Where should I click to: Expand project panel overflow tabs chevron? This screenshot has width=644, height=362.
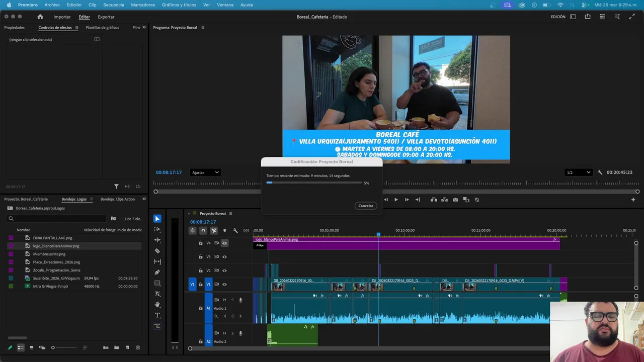(144, 199)
